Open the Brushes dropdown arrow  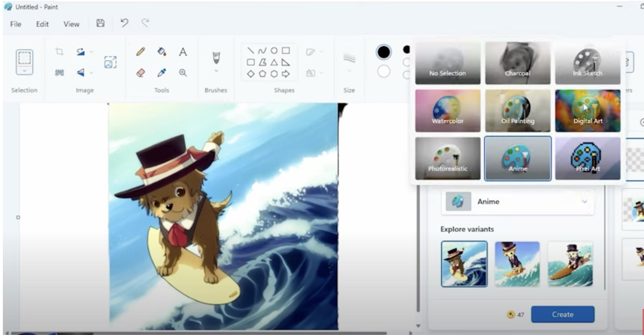pyautogui.click(x=216, y=71)
